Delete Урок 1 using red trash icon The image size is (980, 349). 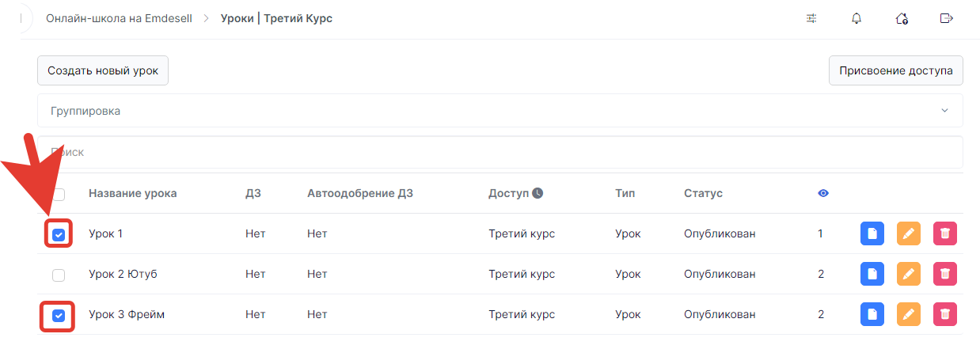click(x=945, y=233)
